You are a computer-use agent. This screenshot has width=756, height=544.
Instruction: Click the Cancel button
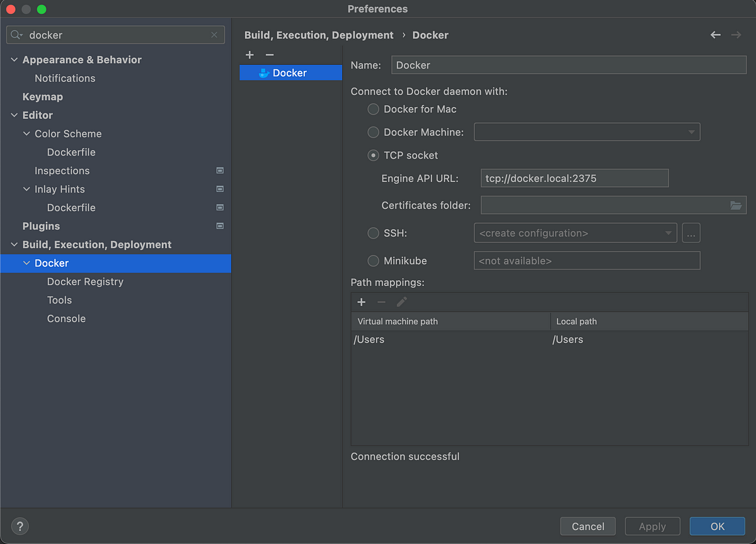(x=588, y=526)
